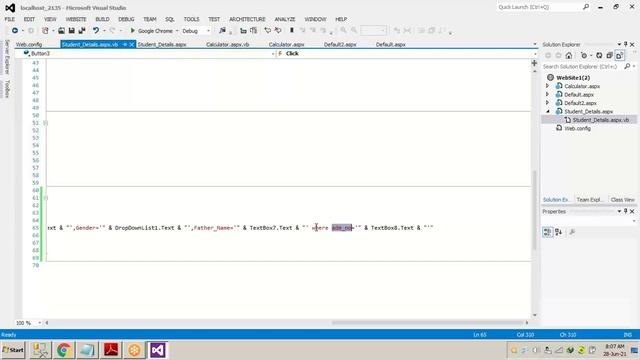Open the document tab overflow dropdown arrow
This screenshot has height=360, width=640.
click(x=535, y=44)
